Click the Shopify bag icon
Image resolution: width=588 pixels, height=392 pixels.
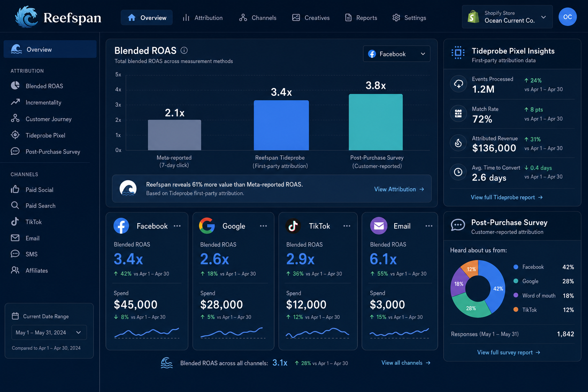pos(474,17)
